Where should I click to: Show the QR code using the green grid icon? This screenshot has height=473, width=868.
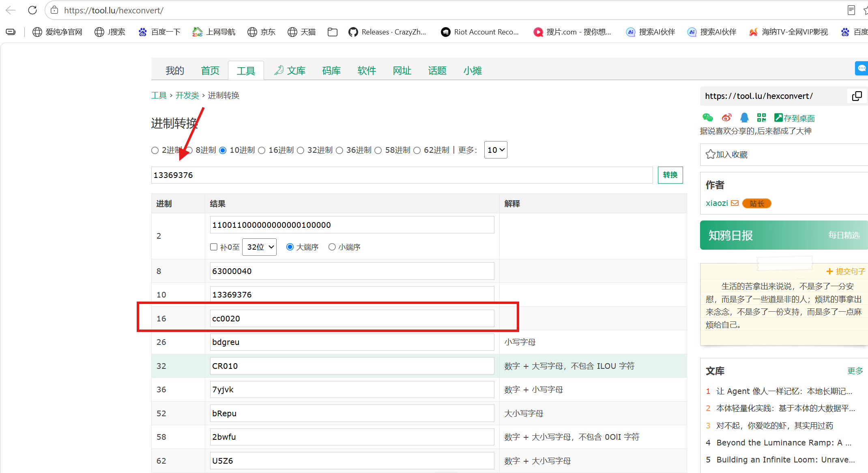click(761, 118)
